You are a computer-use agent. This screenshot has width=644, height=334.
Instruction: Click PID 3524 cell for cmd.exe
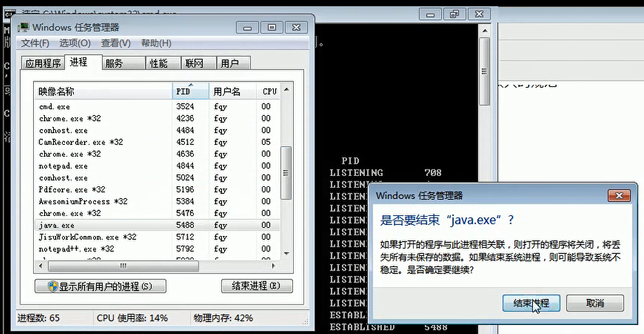pos(185,106)
